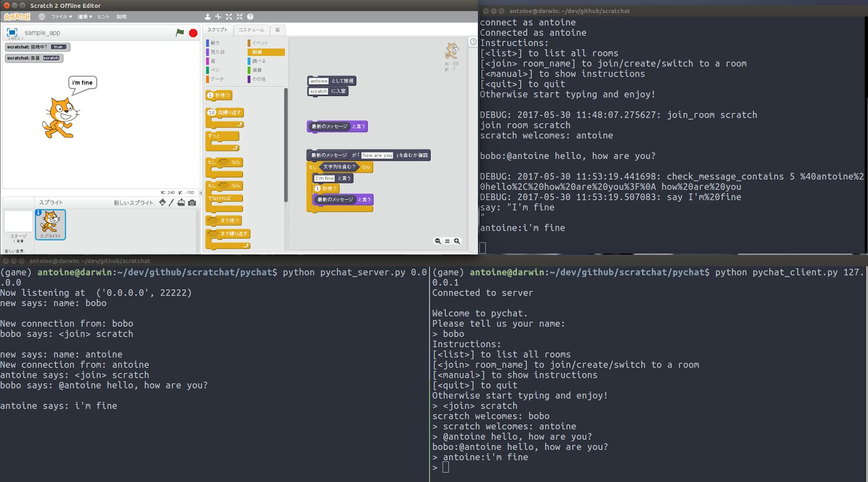Open the globe language menu

point(42,17)
